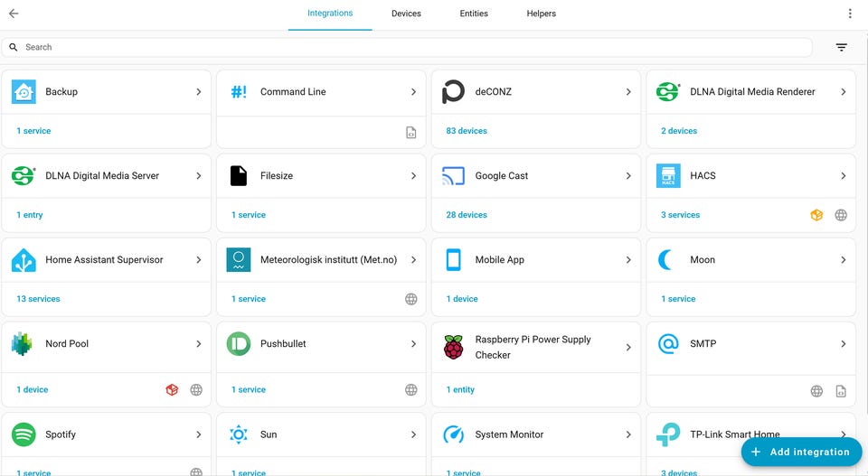Click the Add integration button
Image resolution: width=868 pixels, height=476 pixels.
(802, 452)
